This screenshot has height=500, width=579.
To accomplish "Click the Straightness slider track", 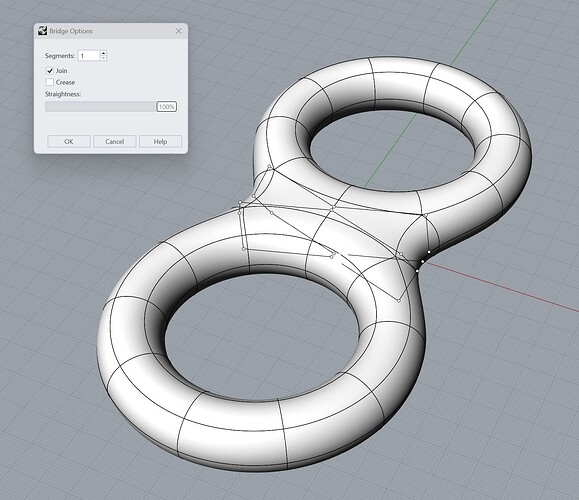I will tap(100, 107).
